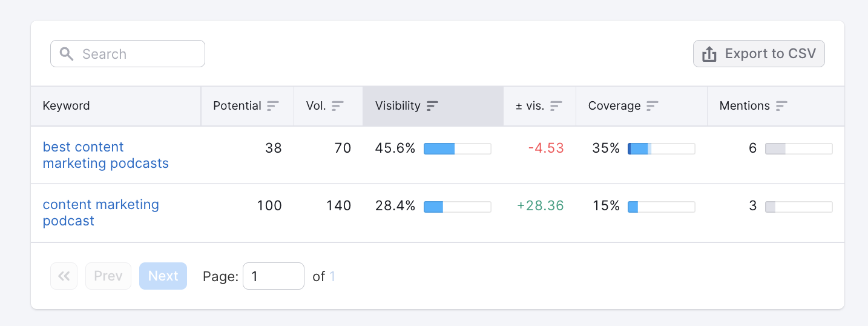The image size is (868, 326).
Task: Sort by Visibility using its sort icon
Action: 432,106
